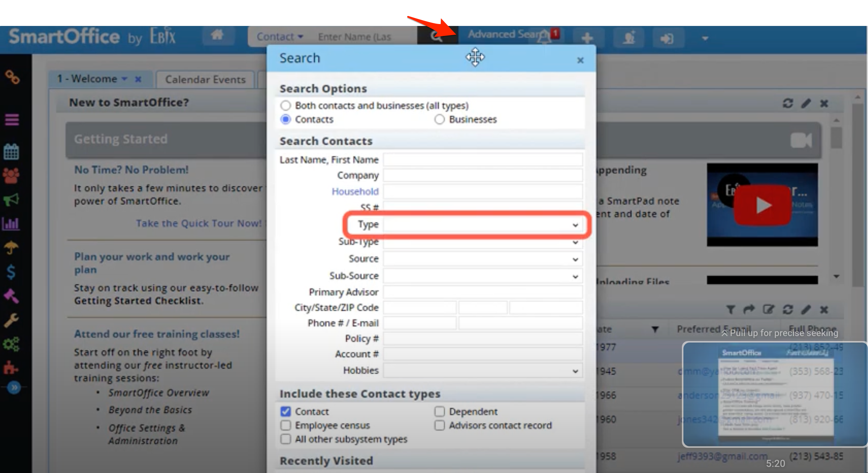Click the Take the Quick Tour Now link
This screenshot has height=473, width=868.
(199, 222)
